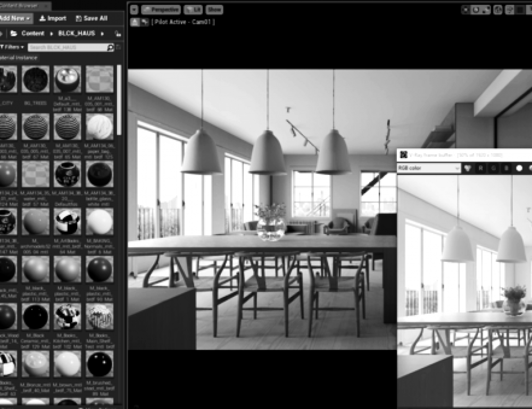Open the Add New dropdown
This screenshot has width=532, height=409.
tap(15, 18)
